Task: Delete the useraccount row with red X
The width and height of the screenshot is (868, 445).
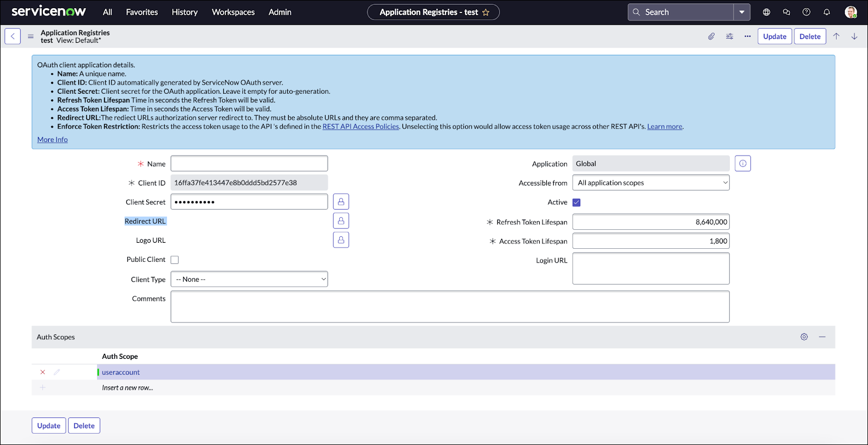Action: coord(43,372)
